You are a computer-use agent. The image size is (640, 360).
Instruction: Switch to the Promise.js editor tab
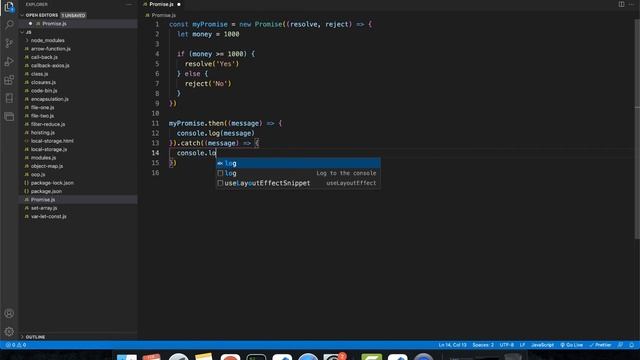point(162,4)
